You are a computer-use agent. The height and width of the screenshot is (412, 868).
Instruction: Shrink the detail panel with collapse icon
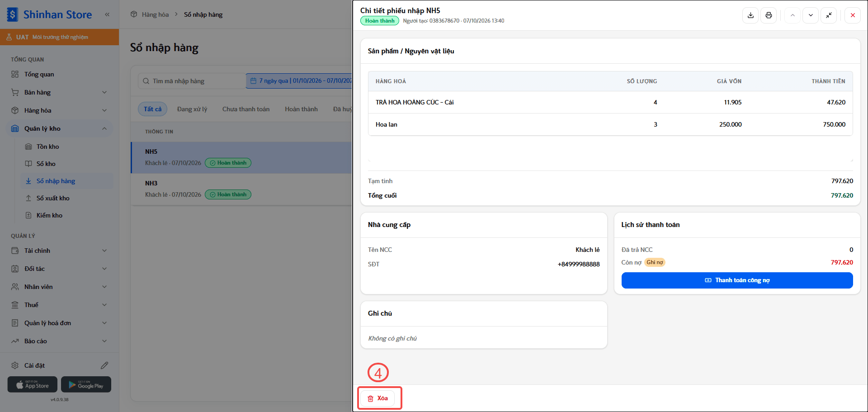(x=829, y=15)
